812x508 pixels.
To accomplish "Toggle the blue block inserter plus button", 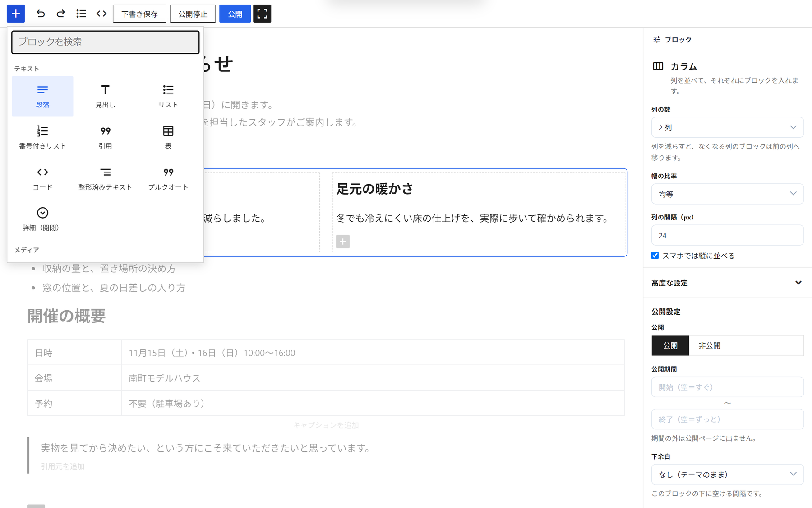I will 16,14.
